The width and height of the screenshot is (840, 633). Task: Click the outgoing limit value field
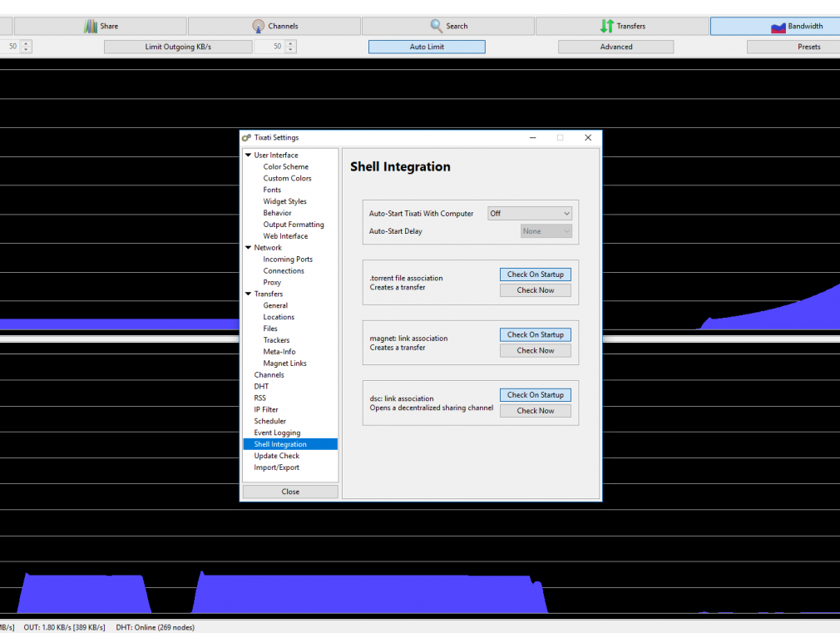(x=270, y=47)
